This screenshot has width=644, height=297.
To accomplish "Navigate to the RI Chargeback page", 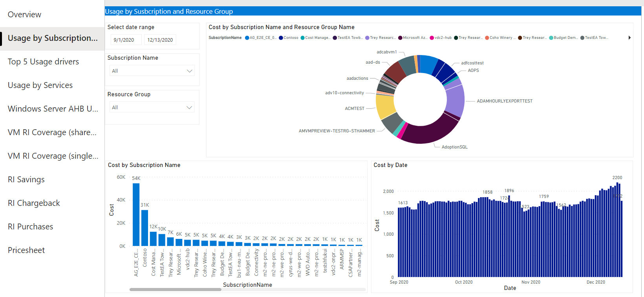I will click(34, 203).
